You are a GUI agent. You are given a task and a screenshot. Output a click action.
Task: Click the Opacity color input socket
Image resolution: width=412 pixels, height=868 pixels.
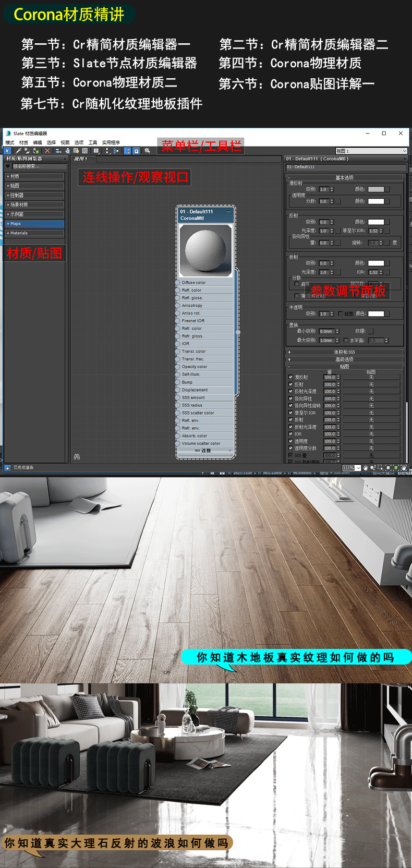[x=178, y=367]
